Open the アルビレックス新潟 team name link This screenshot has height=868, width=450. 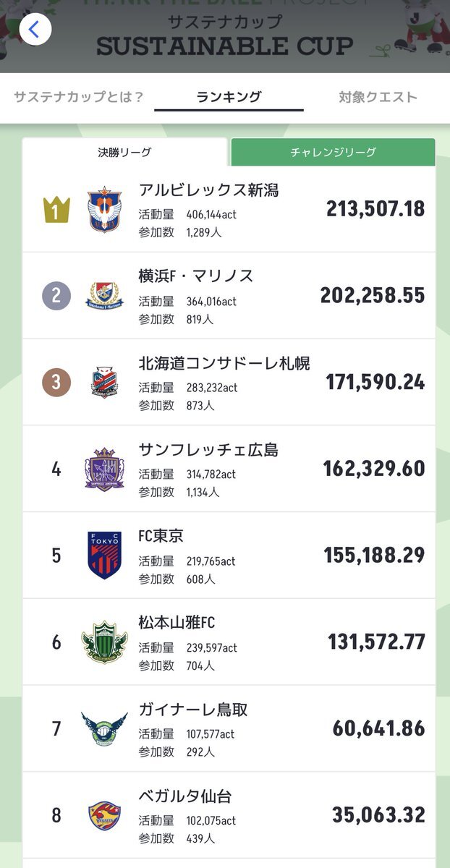[208, 190]
